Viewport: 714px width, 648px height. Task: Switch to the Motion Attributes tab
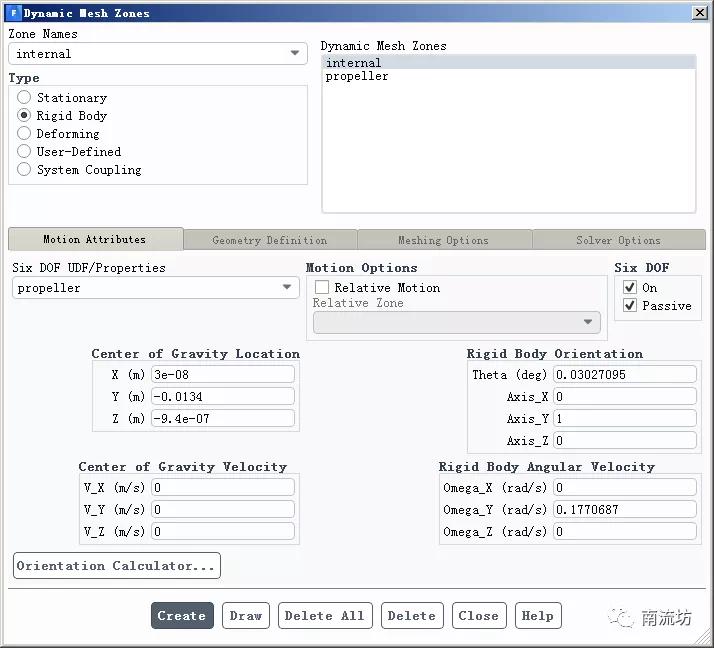click(x=96, y=239)
